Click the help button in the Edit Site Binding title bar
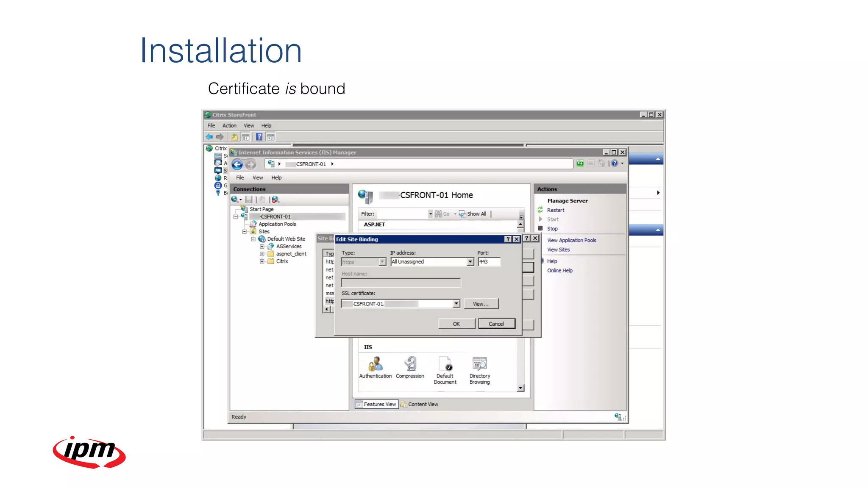 508,239
